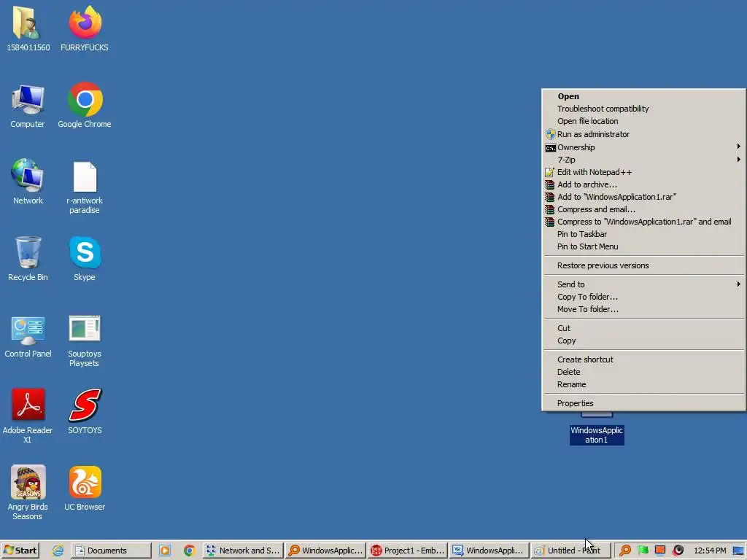Choose Open file location
This screenshot has height=560, width=747.
(x=644, y=121)
